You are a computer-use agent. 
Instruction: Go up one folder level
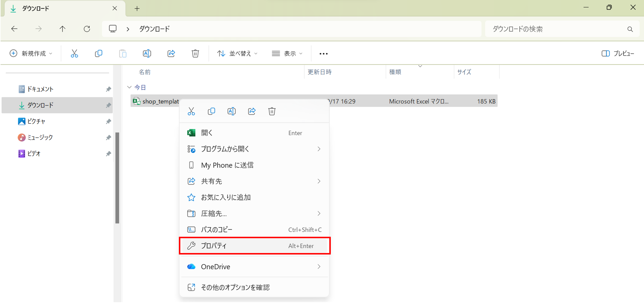63,29
